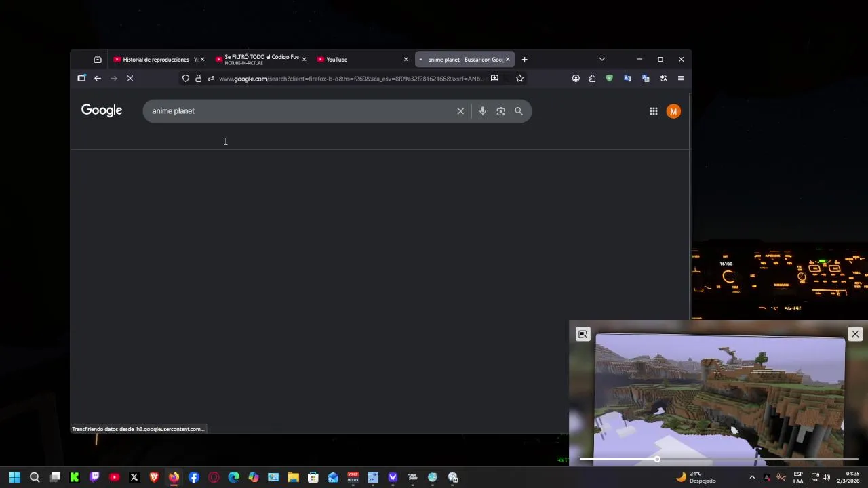Clear the Google search query
Image resolution: width=868 pixels, height=488 pixels.
pyautogui.click(x=460, y=111)
